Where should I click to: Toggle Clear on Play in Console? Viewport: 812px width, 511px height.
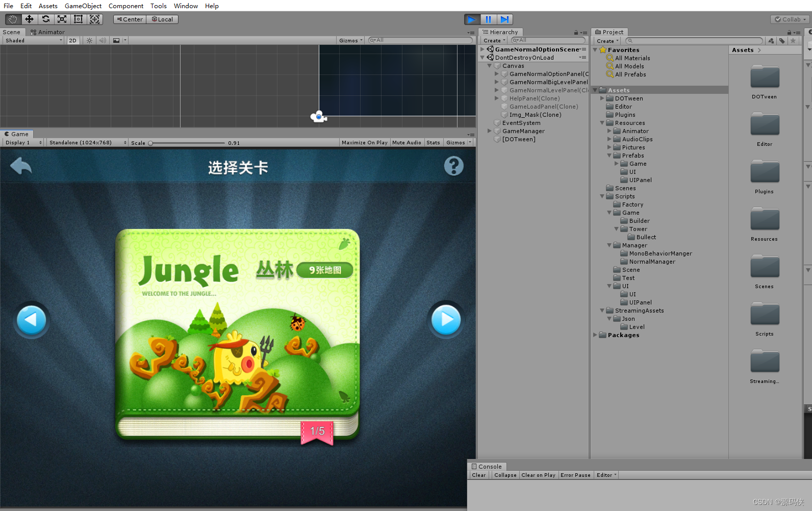pos(538,475)
